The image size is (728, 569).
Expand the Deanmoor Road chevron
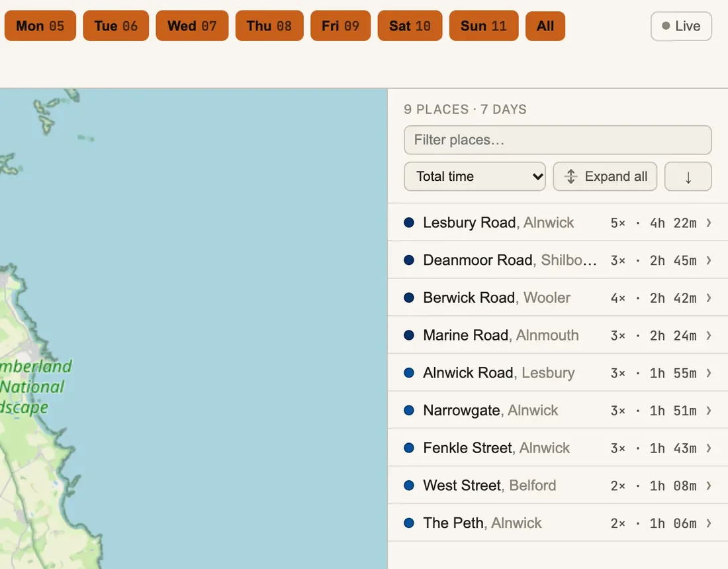pyautogui.click(x=709, y=260)
